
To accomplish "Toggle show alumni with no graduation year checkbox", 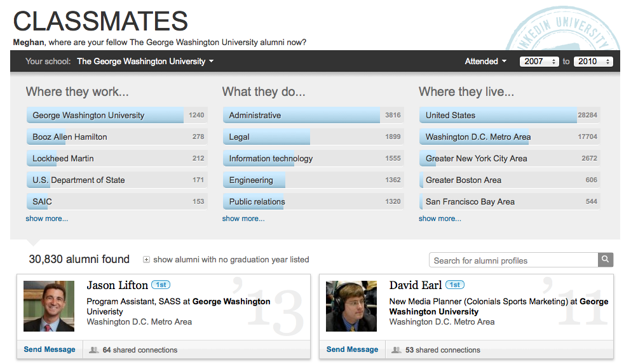I will (146, 260).
